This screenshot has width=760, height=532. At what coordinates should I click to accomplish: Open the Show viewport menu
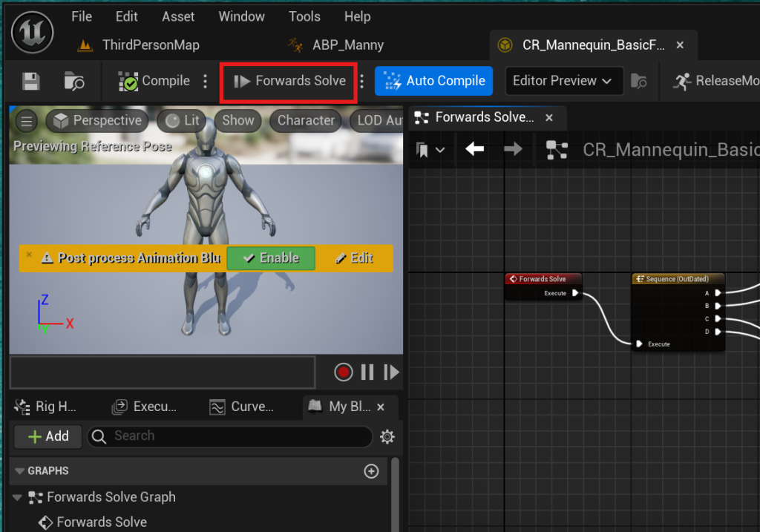[238, 121]
